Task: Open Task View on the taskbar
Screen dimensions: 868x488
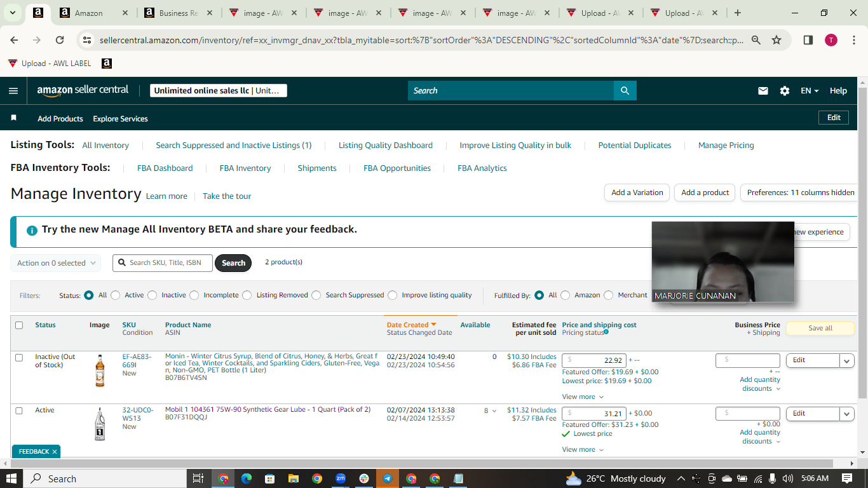Action: (198, 478)
